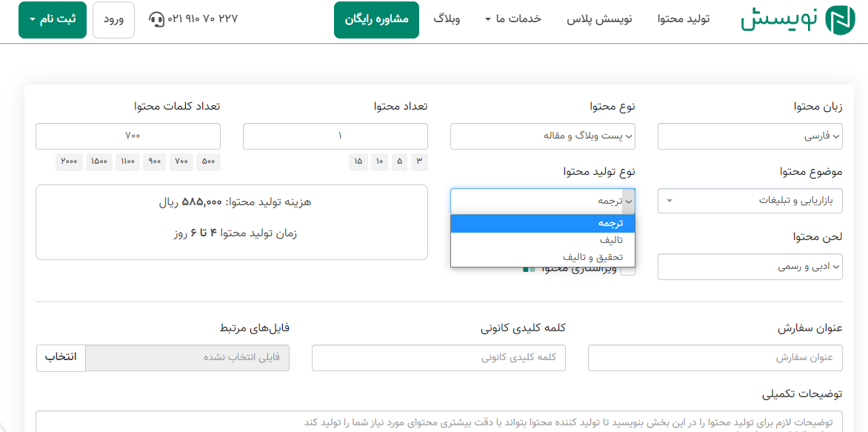Click the مشاوره رایگان button

[376, 20]
